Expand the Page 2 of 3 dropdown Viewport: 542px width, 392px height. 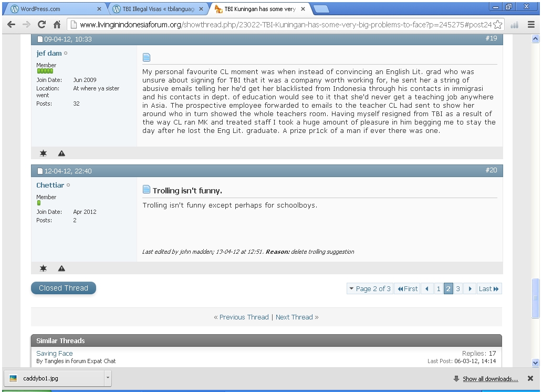369,288
